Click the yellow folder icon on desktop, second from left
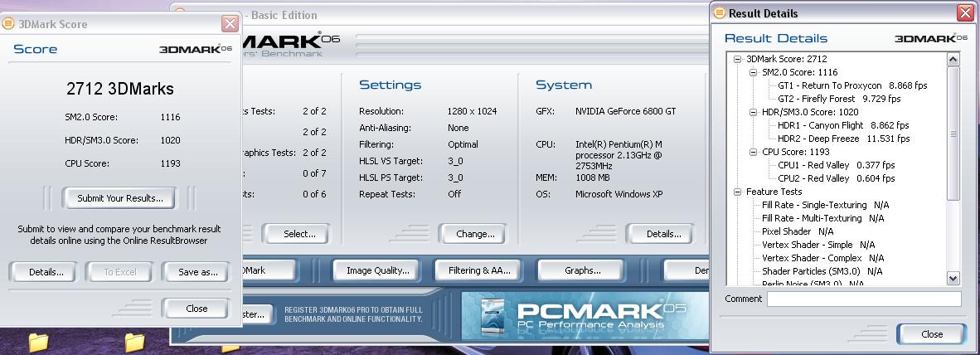This screenshot has height=355, width=980. 134,343
